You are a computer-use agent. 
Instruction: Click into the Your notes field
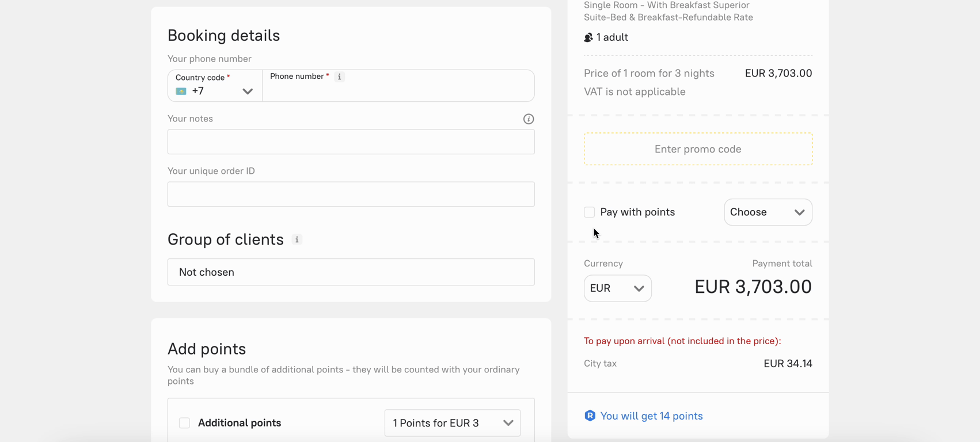351,142
